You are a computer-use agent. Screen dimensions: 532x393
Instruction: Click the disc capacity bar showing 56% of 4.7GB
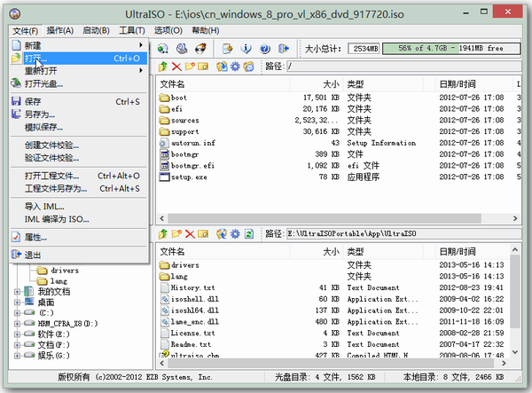[x=451, y=49]
